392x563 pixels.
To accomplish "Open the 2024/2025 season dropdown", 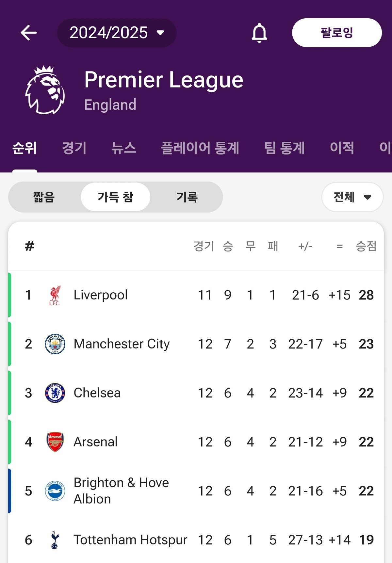I will pyautogui.click(x=117, y=33).
